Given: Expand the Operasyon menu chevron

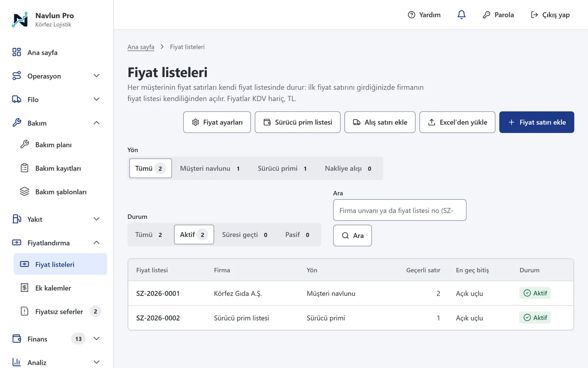Looking at the screenshot, I should tap(97, 76).
